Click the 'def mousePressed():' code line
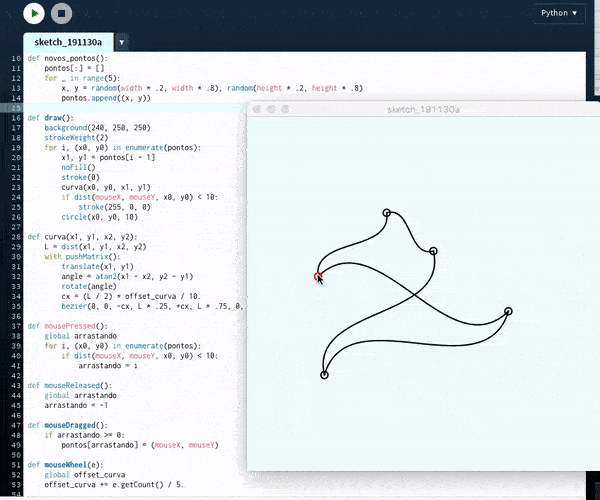600x500 pixels. tap(68, 326)
